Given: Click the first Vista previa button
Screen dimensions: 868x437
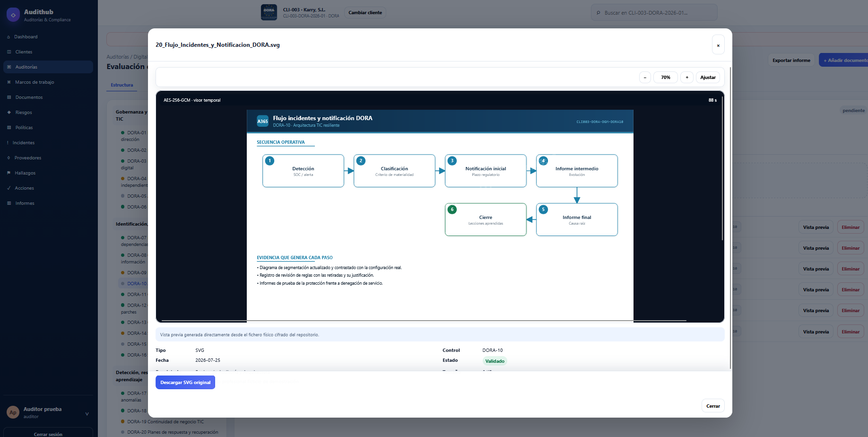Looking at the screenshot, I should (x=816, y=227).
